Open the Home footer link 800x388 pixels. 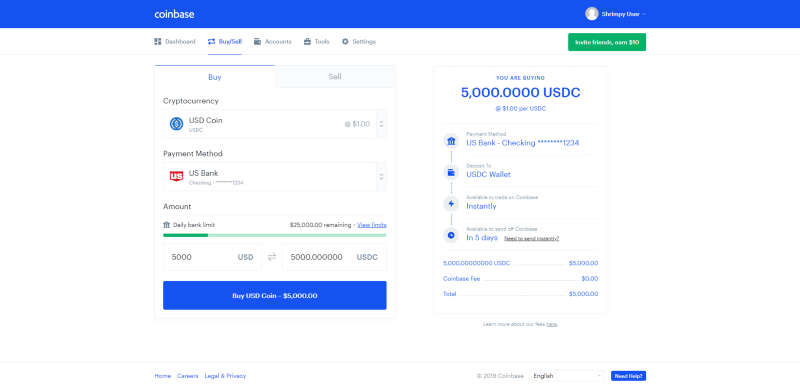pos(163,376)
